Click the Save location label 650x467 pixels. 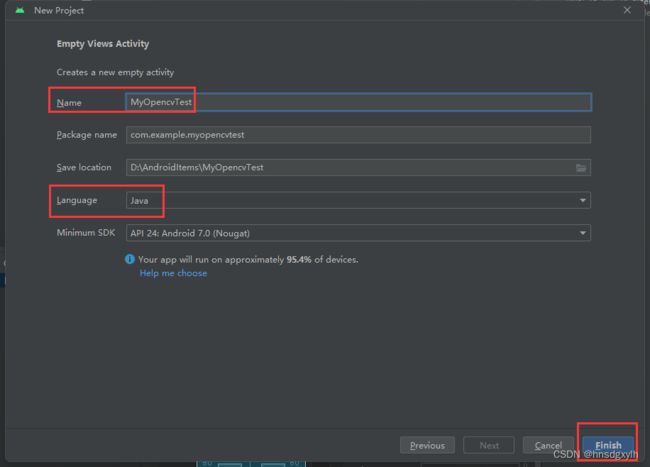click(84, 167)
